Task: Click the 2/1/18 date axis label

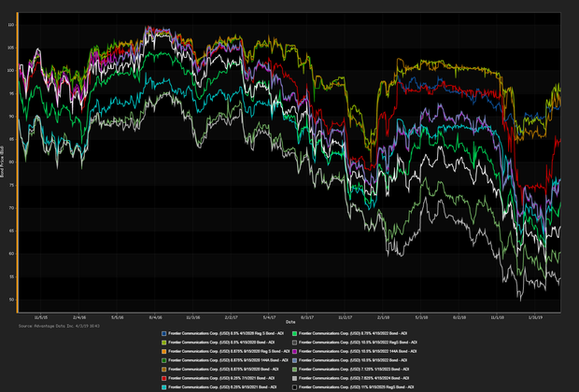Action: pyautogui.click(x=383, y=317)
